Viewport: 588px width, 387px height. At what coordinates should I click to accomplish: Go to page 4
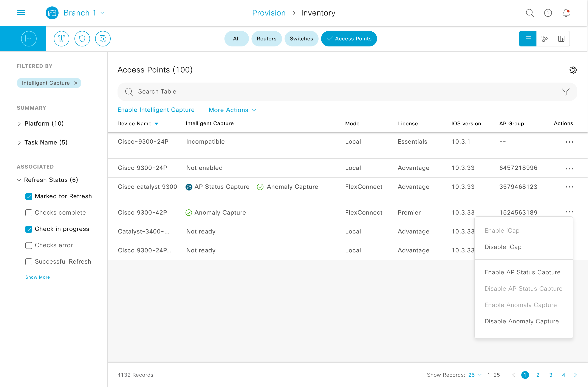563,375
